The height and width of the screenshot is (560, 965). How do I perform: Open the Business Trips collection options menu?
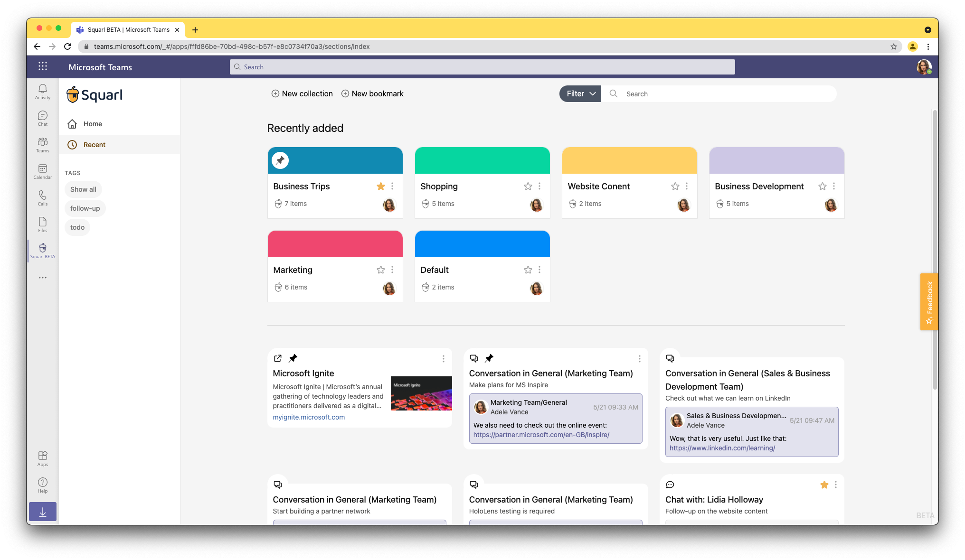[x=394, y=186]
